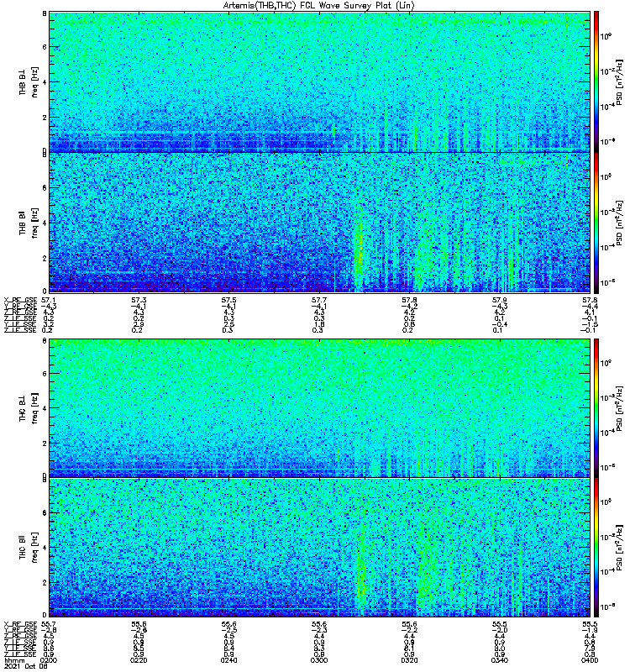630x672 pixels.
Task: Click the "0320" time tick label
Action: [x=409, y=660]
